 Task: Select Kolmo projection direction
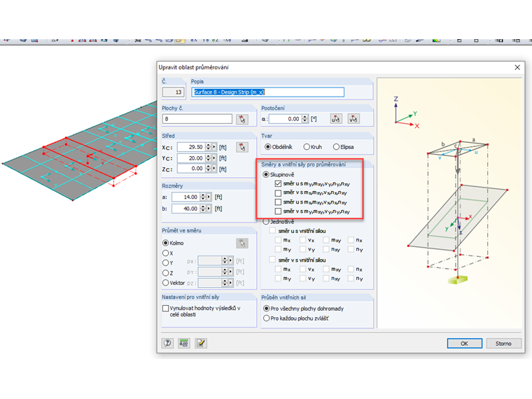[x=166, y=243]
